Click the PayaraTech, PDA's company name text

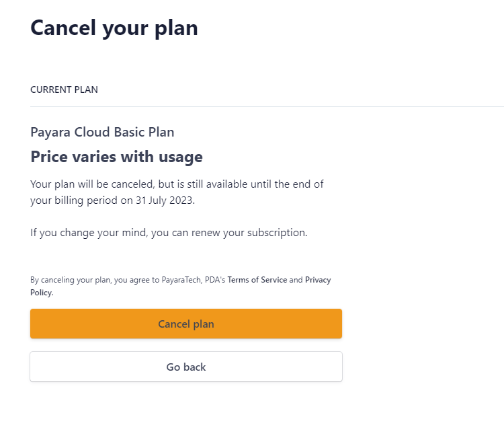[193, 280]
